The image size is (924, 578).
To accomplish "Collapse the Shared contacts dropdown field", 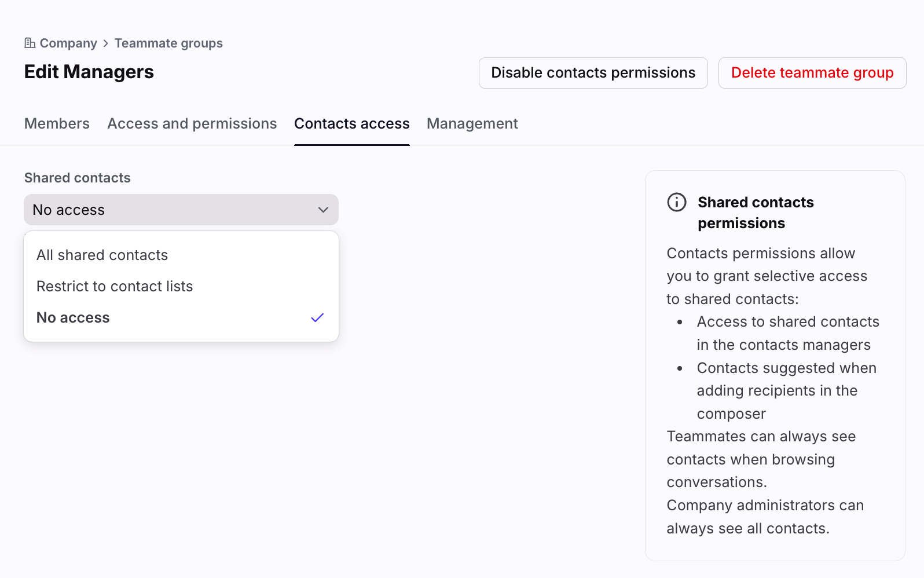I will (181, 210).
